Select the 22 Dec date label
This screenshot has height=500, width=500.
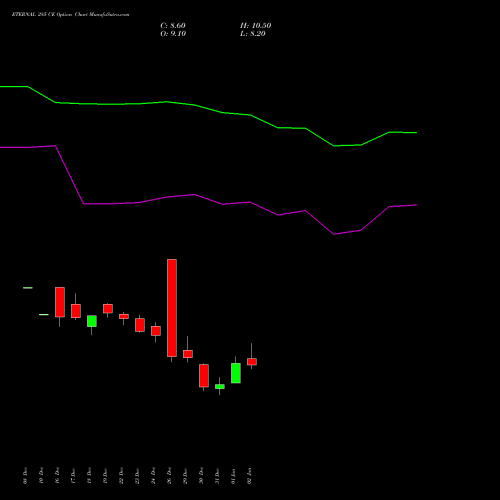[121, 476]
